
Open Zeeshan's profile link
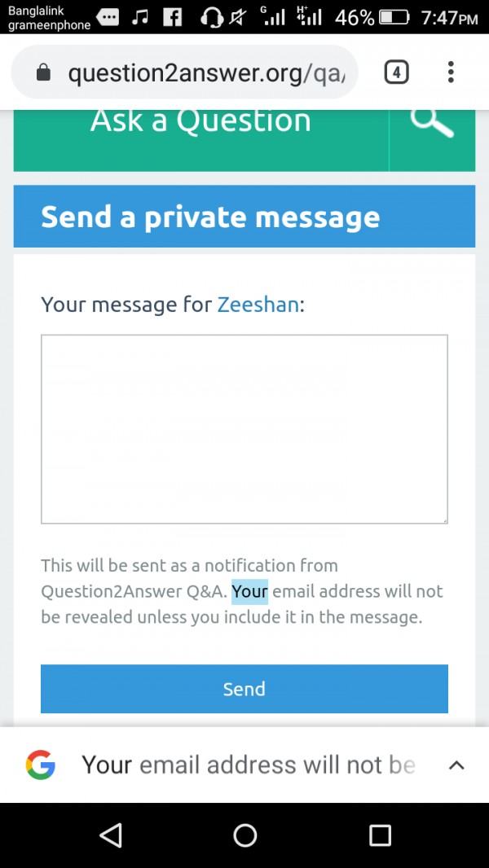258,305
